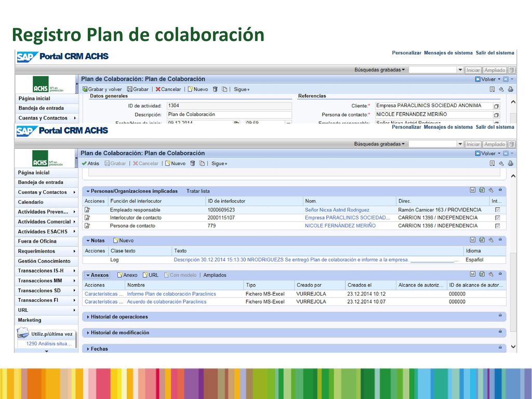The width and height of the screenshot is (532, 399).
Task: Click personalize wrench icon in lower screenshot toolbar
Action: (501, 164)
